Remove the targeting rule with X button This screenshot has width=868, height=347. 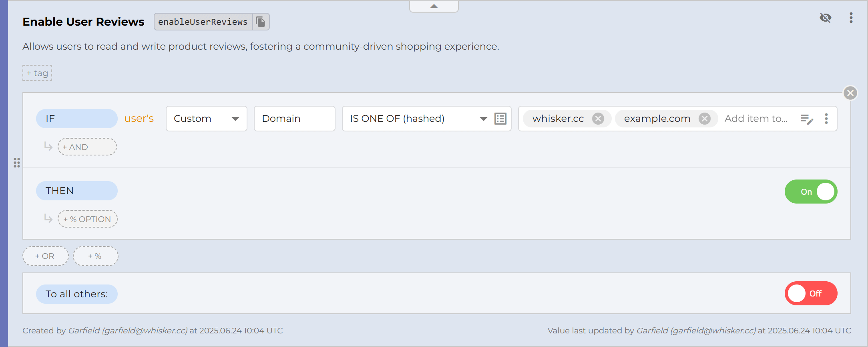click(850, 93)
